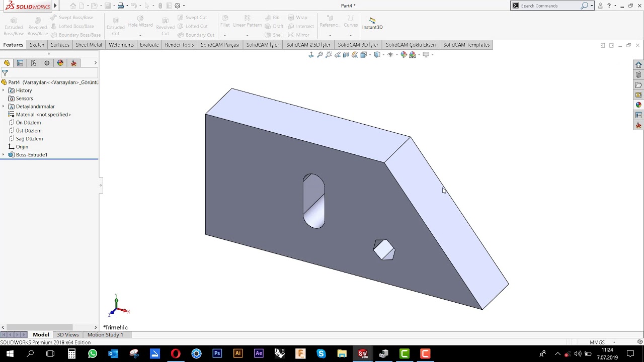This screenshot has height=362, width=644.
Task: Open the FeatureManager Design Tree tab
Action: [x=7, y=63]
